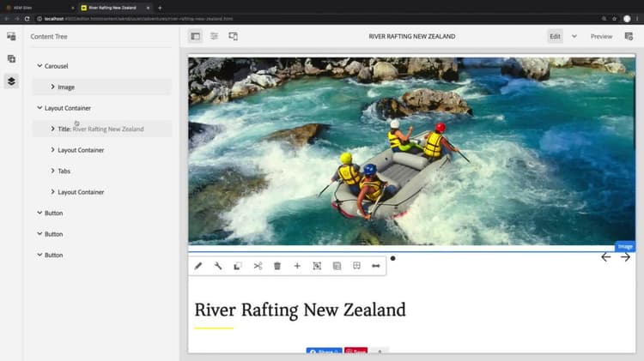The height and width of the screenshot is (361, 644).
Task: Click the plus Insert component icon
Action: [x=297, y=266]
